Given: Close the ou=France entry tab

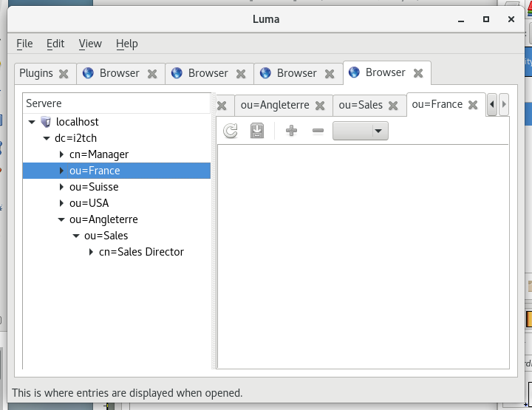Looking at the screenshot, I should [473, 105].
